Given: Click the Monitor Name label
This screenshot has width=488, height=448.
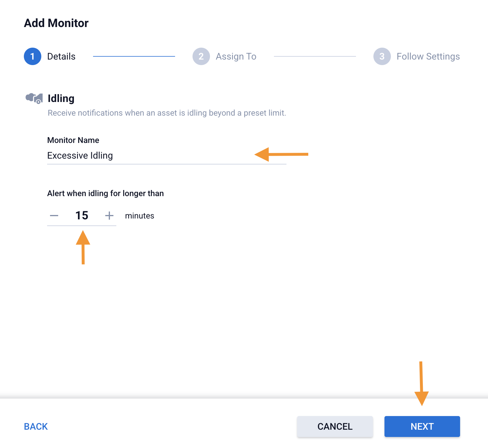Looking at the screenshot, I should point(73,140).
